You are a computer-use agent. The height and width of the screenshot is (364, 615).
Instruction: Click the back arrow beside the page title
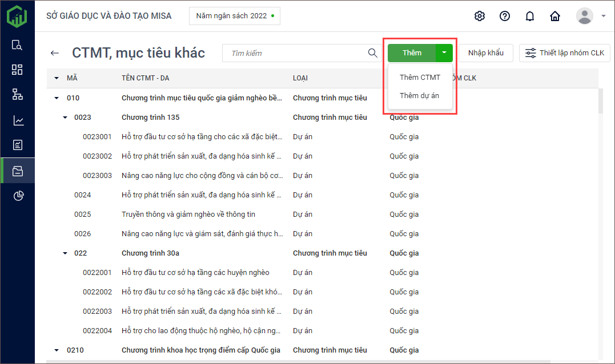click(55, 53)
